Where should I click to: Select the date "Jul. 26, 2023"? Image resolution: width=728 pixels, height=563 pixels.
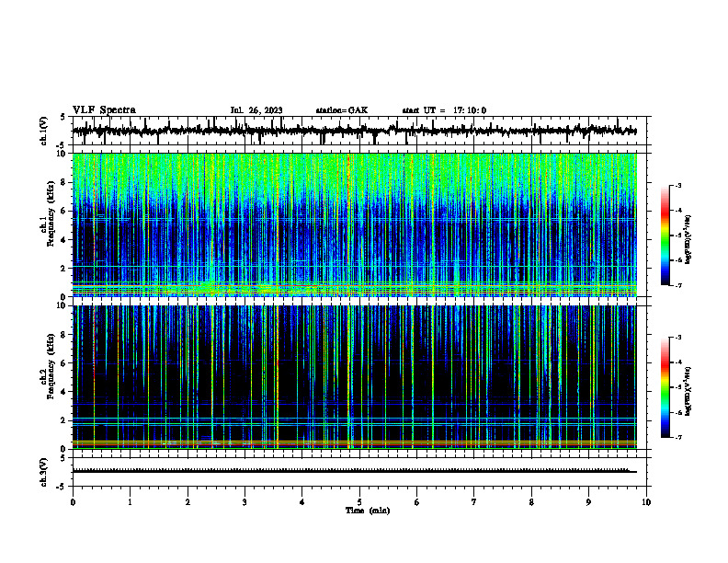tap(256, 110)
